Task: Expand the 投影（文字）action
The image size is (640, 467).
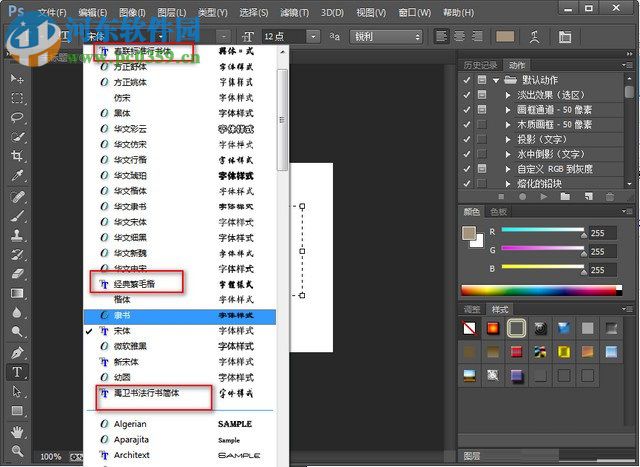Action: (x=508, y=139)
